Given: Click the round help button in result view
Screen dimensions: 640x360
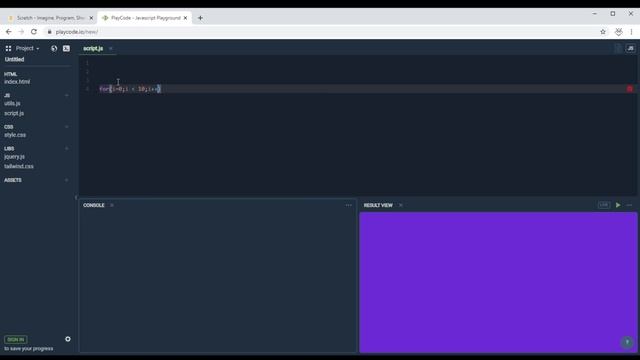Looking at the screenshot, I should pos(627,342).
